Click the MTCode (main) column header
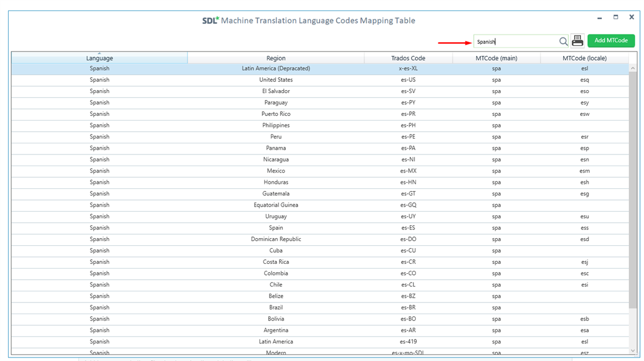The height and width of the screenshot is (361, 644). tap(496, 59)
